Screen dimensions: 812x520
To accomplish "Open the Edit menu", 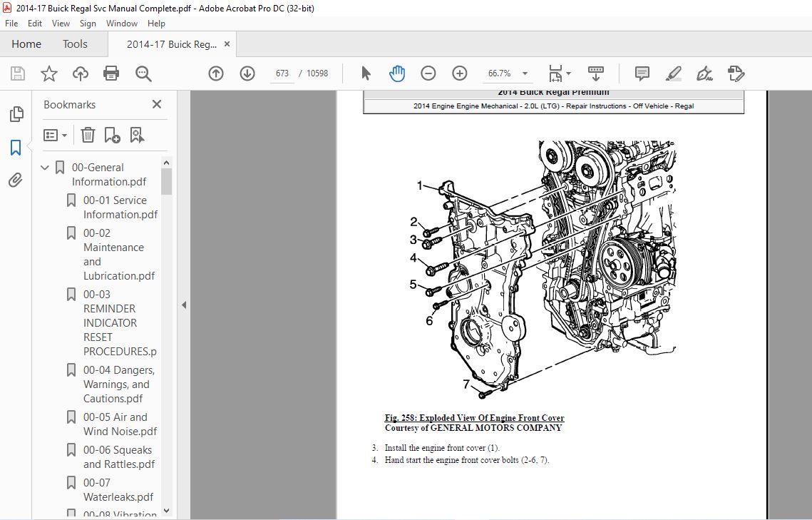I will (x=35, y=24).
